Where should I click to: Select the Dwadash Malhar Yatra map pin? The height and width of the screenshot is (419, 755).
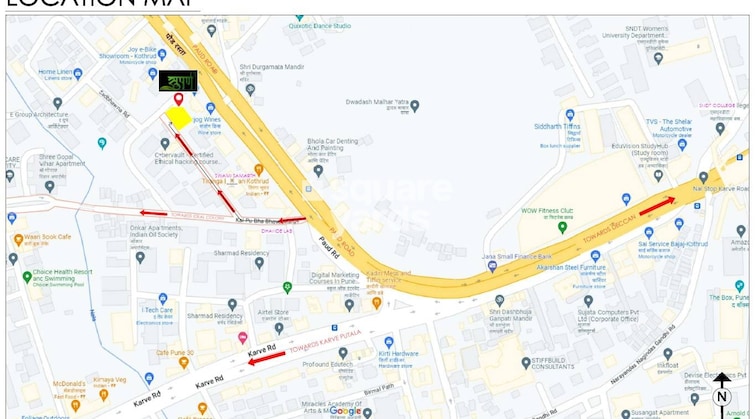[x=415, y=105]
